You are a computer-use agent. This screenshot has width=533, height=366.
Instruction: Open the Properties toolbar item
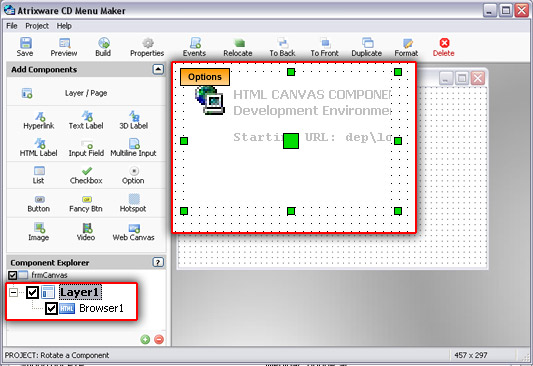(x=147, y=47)
